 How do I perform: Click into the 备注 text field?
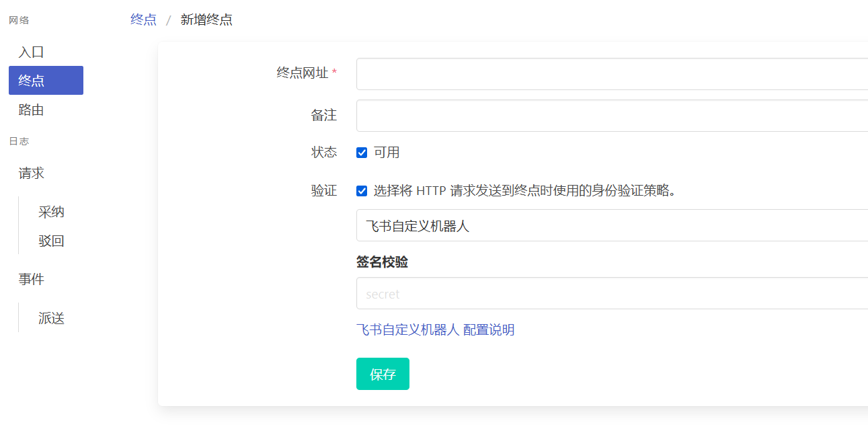(x=612, y=116)
